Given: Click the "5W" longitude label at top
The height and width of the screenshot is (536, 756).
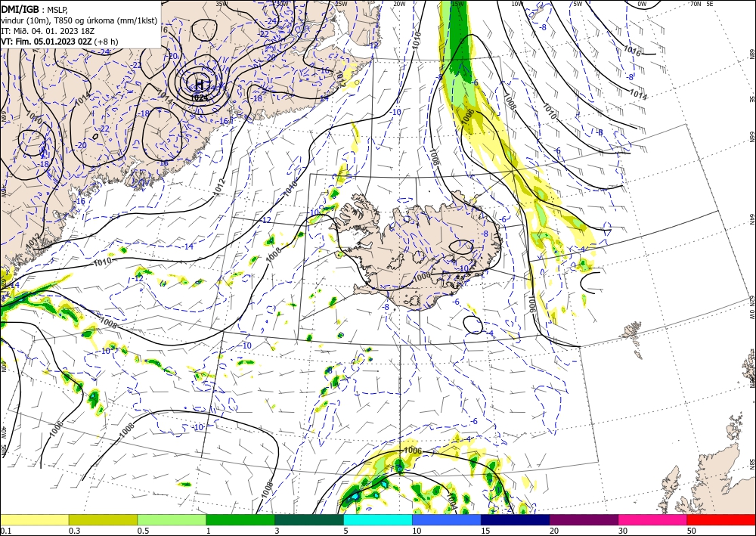Looking at the screenshot, I should pos(578,4).
